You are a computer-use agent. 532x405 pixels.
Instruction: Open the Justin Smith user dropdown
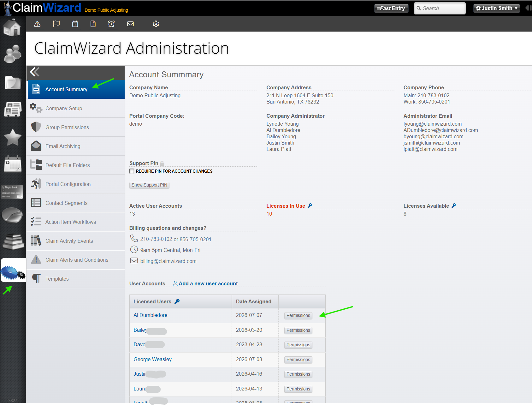(496, 9)
